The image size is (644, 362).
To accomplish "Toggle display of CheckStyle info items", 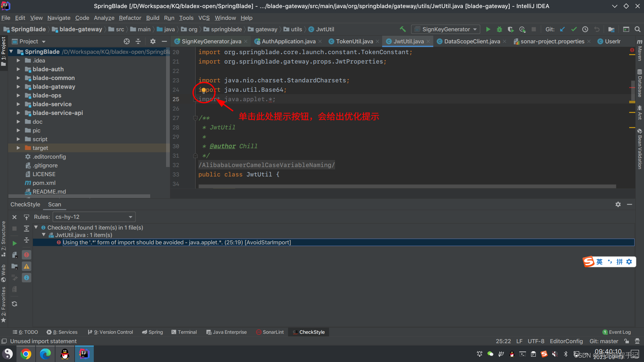I will pos(27,278).
